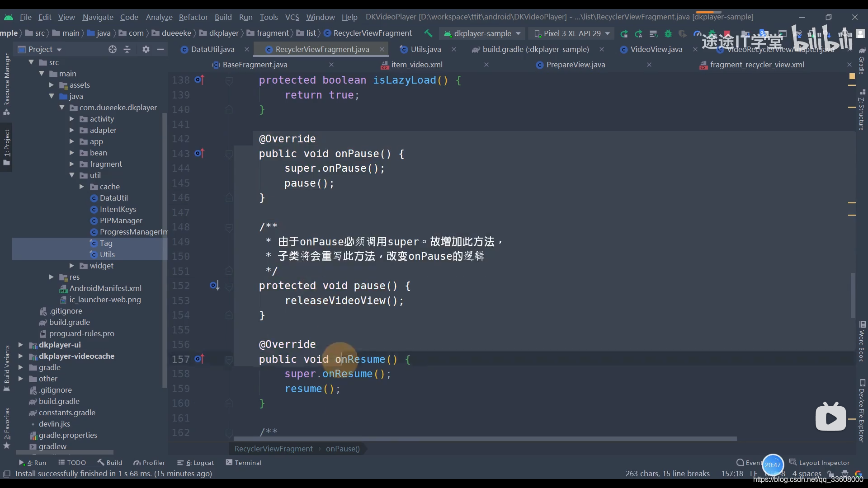The image size is (868, 488).
Task: Switch to build.gradle (:dkplayer-sample) tab
Action: tap(535, 49)
